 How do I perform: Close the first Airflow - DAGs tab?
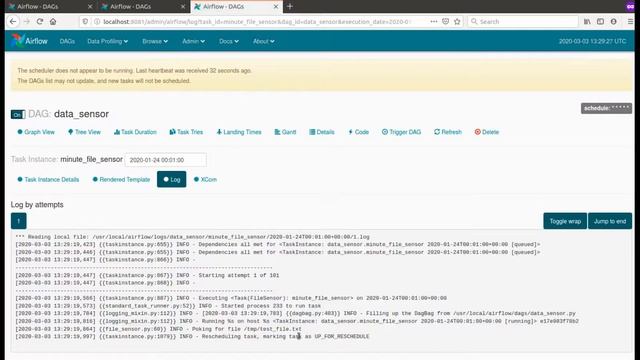pyautogui.click(x=90, y=7)
